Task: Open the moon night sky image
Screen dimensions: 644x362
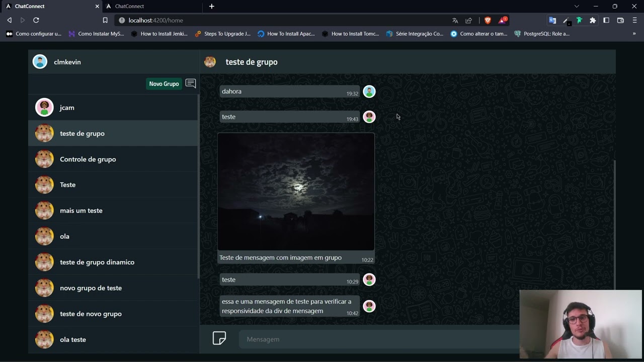Action: [x=296, y=192]
